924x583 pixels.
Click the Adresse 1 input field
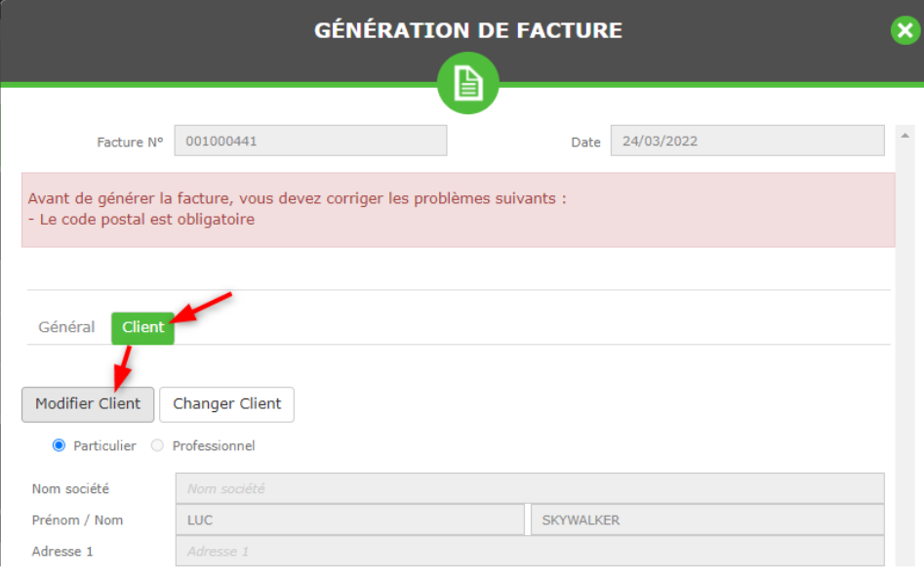pyautogui.click(x=530, y=551)
